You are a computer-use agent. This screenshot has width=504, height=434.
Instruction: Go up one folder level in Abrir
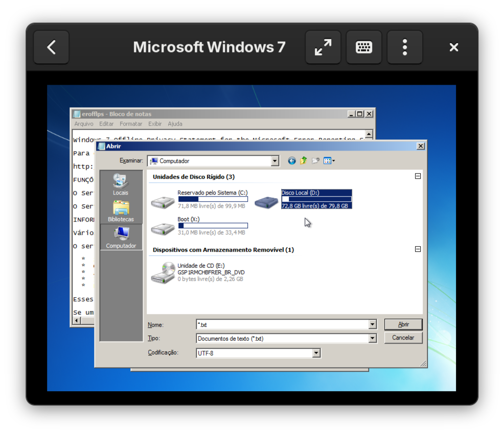coord(304,160)
